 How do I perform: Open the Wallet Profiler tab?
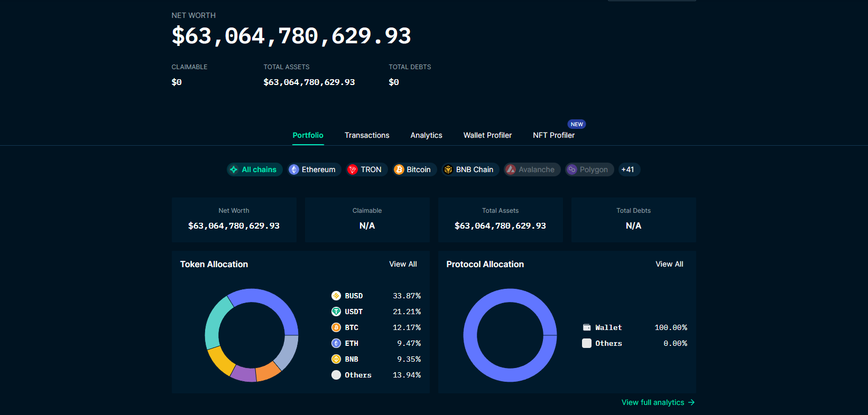[x=487, y=135]
